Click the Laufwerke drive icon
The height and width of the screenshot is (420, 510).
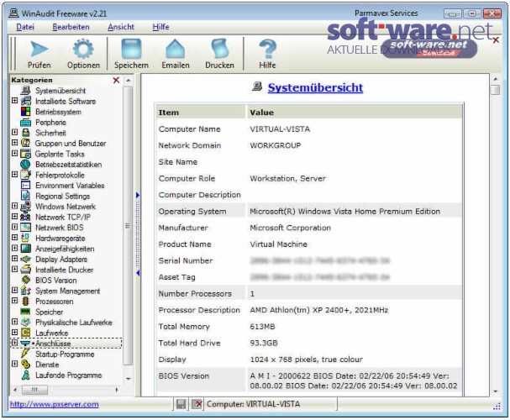coord(25,333)
